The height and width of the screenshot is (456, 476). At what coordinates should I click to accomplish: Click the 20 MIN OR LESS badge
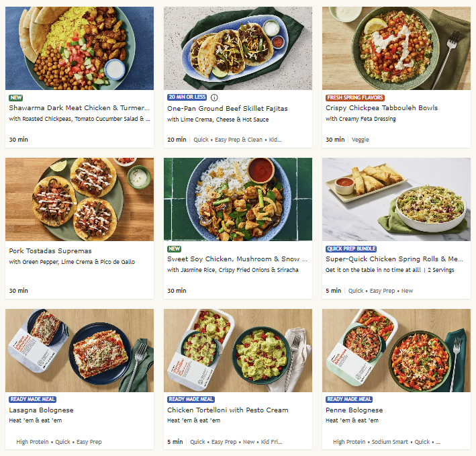pos(187,97)
